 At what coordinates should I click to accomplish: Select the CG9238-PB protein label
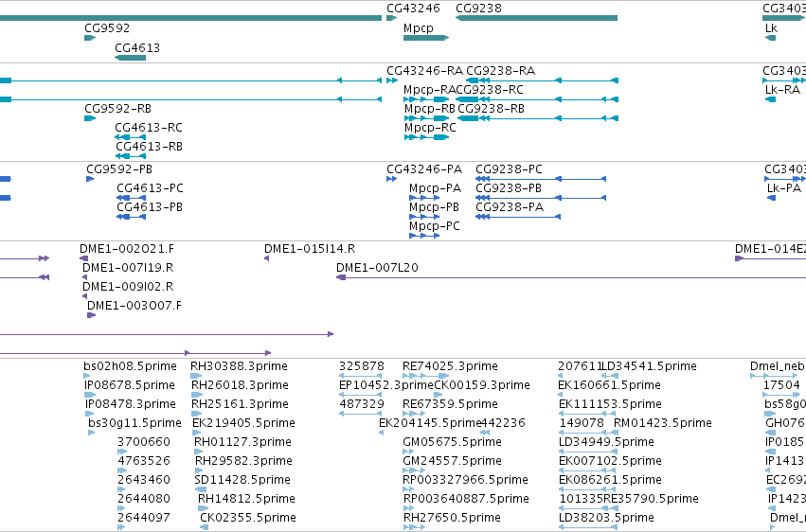(x=509, y=188)
